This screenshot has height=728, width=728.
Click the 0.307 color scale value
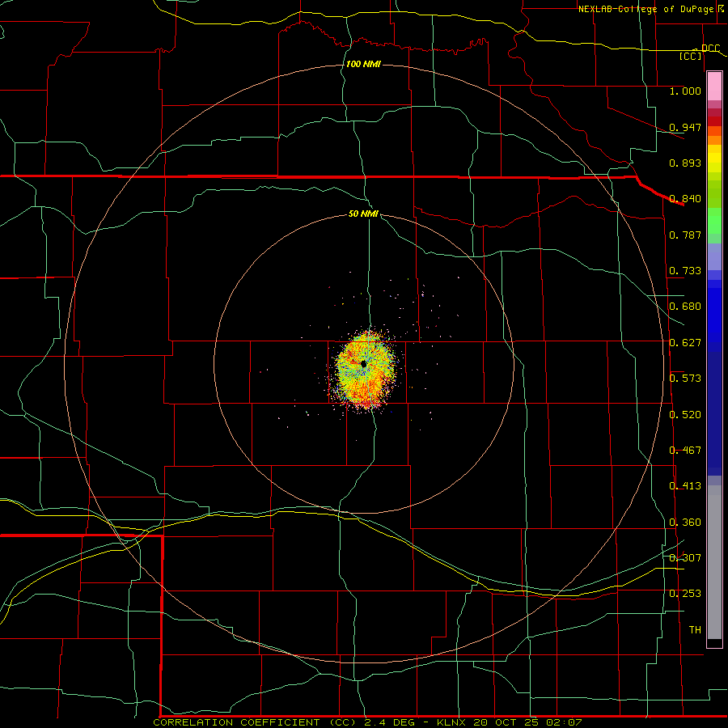685,558
